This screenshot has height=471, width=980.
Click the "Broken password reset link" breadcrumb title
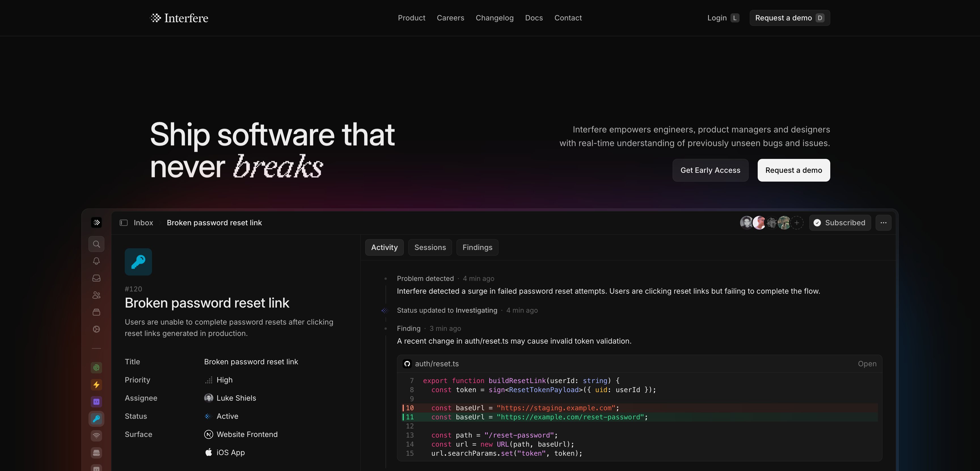point(214,223)
